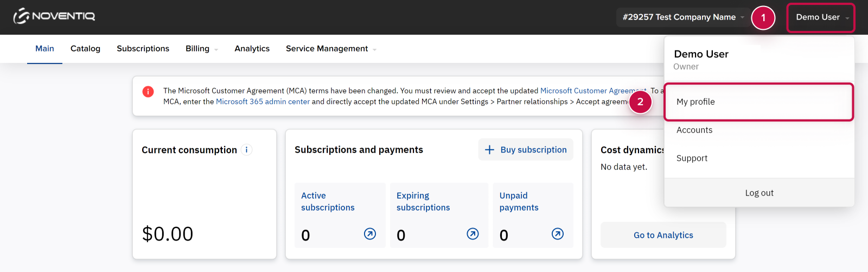868x272 pixels.
Task: Open Unpaid payments arrow icon
Action: coord(557,234)
